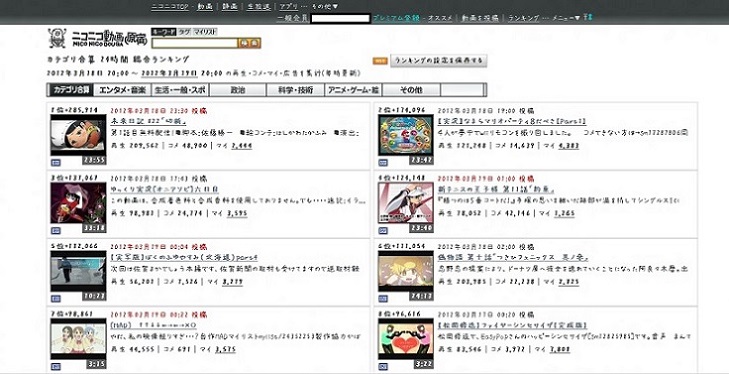Click the white username field beside 一般会員
Viewport: 729px width, 374px height.
340,18
